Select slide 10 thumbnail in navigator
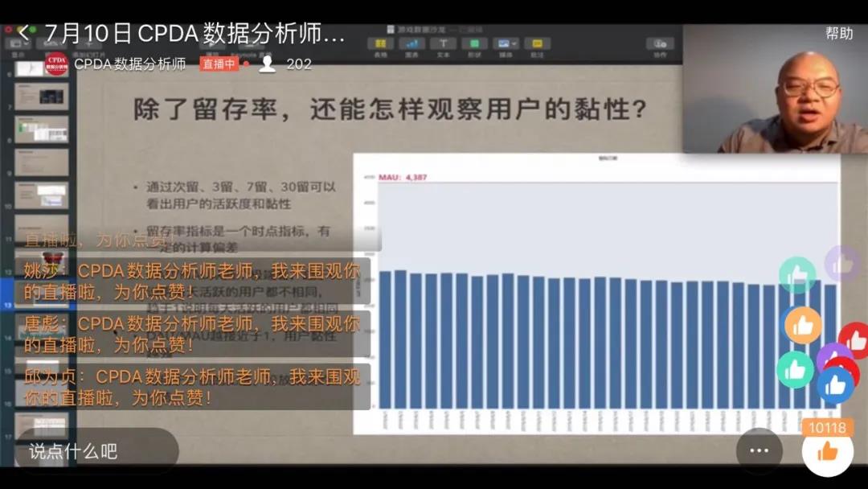This screenshot has height=489, width=868. coord(42,195)
